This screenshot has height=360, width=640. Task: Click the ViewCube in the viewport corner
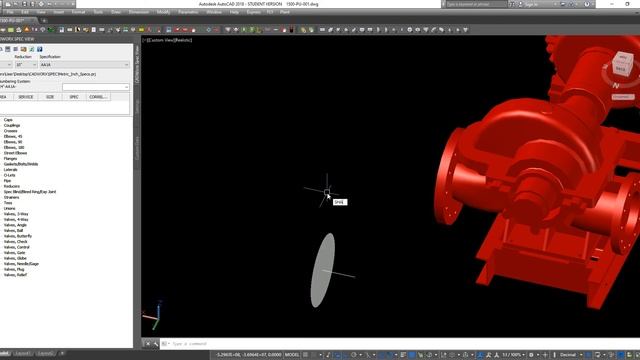click(622, 64)
